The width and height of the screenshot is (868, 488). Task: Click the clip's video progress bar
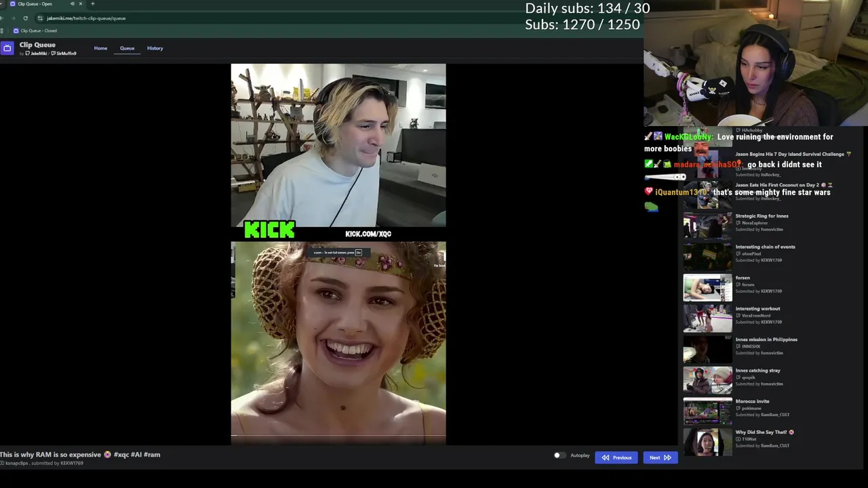click(x=338, y=436)
